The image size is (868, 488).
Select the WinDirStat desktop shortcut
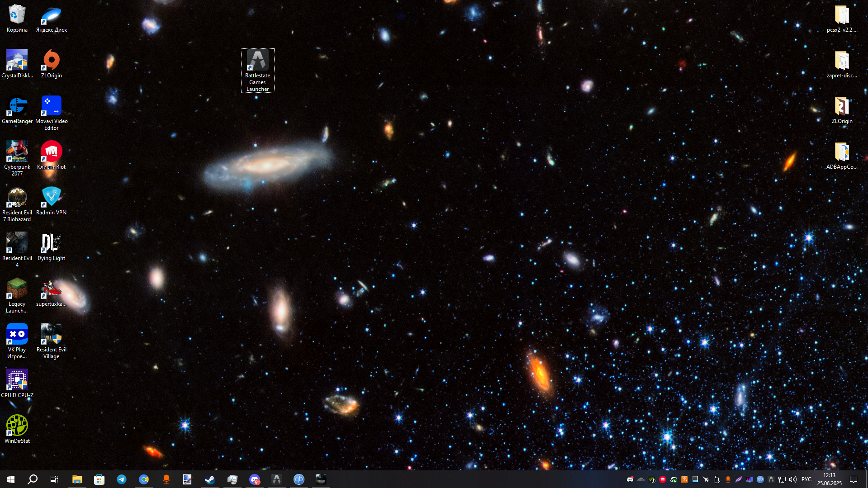[x=17, y=430]
